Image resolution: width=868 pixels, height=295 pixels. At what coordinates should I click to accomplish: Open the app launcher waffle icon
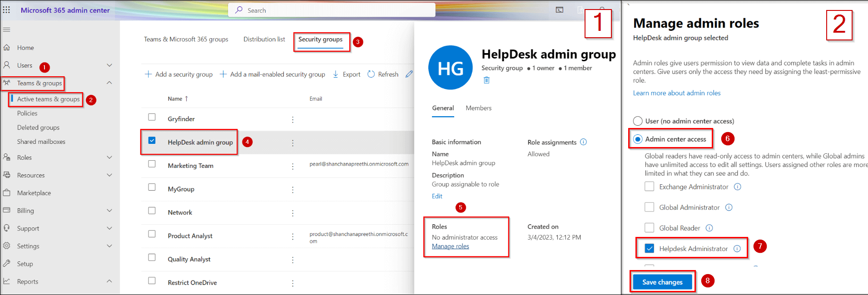(6, 10)
